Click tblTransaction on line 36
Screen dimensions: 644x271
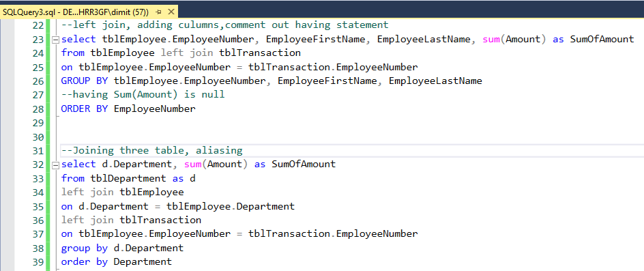[x=160, y=220]
